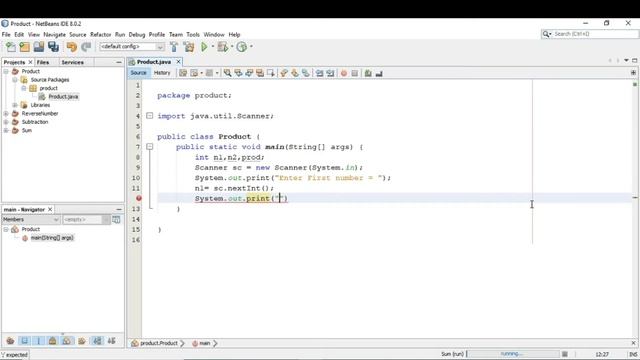Toggle Navigator Sort by Source button
This screenshot has height=360, width=640.
pyautogui.click(x=111, y=341)
